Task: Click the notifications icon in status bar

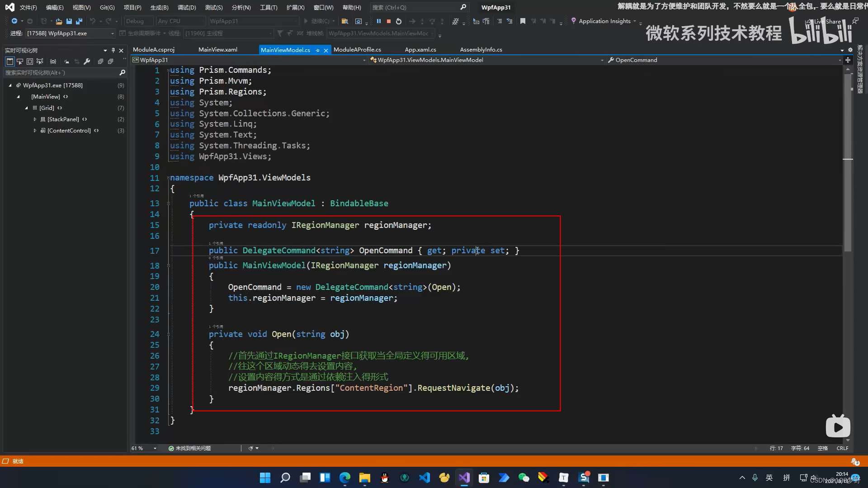Action: (855, 461)
